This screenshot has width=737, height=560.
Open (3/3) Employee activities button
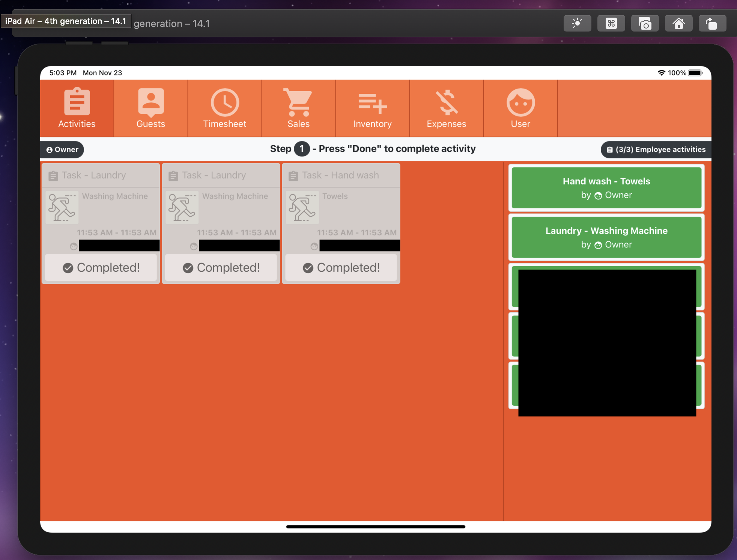coord(656,149)
